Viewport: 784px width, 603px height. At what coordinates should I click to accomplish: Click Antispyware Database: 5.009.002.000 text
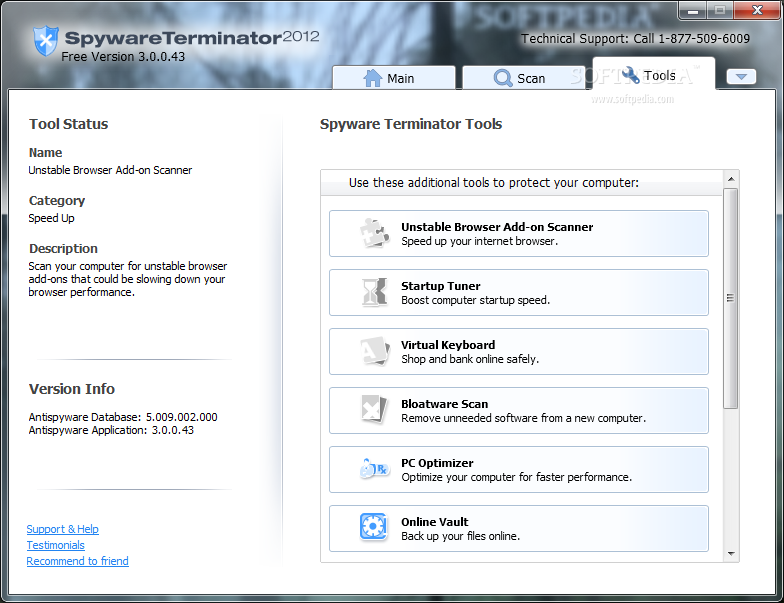click(123, 417)
